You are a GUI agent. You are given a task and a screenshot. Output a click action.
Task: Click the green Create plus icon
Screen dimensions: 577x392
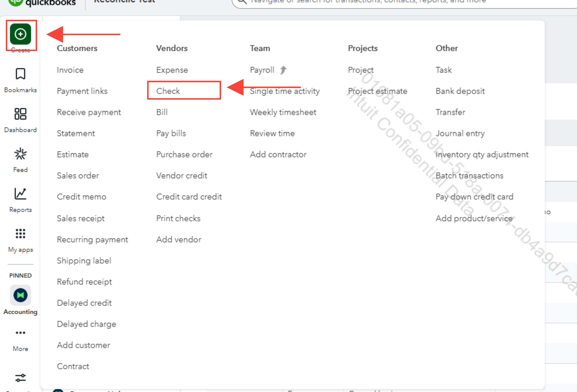pos(20,34)
